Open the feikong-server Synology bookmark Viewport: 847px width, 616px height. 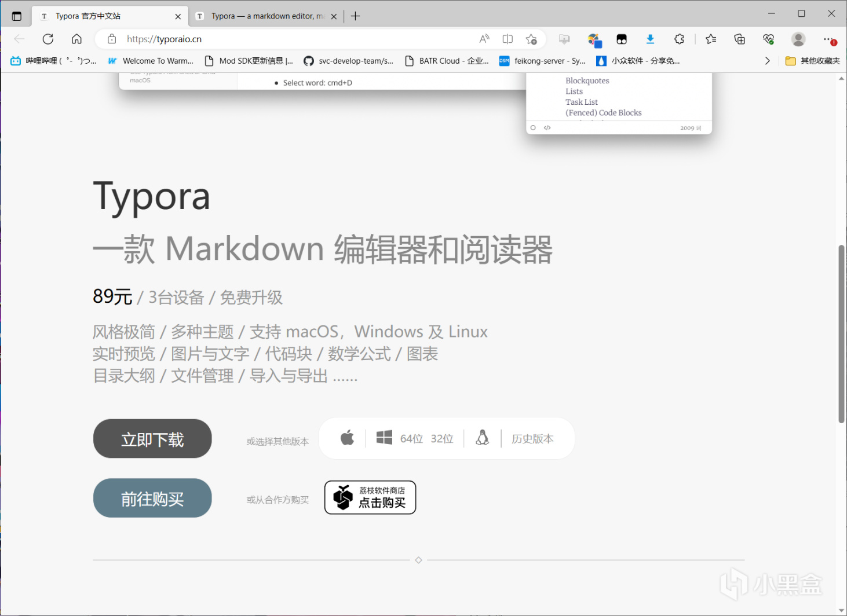pos(542,60)
